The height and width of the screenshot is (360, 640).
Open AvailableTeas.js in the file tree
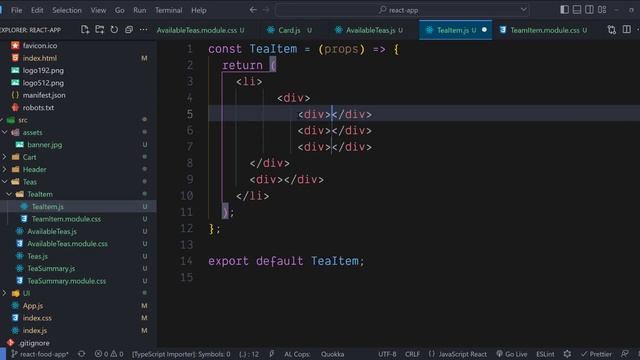(x=52, y=231)
